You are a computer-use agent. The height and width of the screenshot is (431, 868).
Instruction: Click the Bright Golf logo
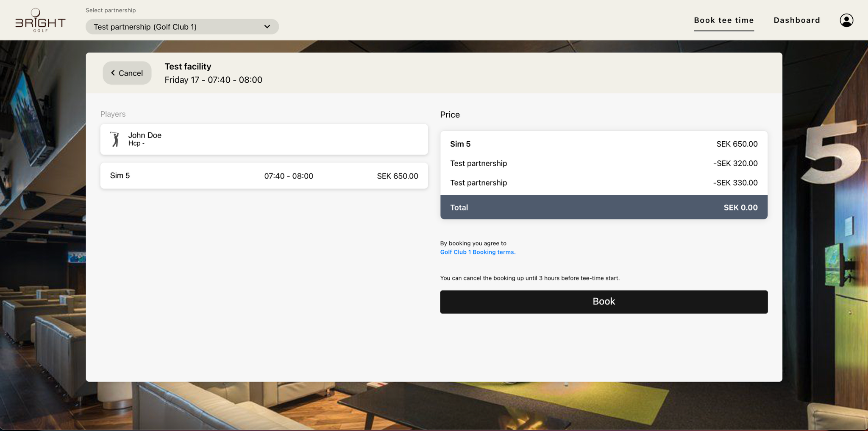click(40, 20)
